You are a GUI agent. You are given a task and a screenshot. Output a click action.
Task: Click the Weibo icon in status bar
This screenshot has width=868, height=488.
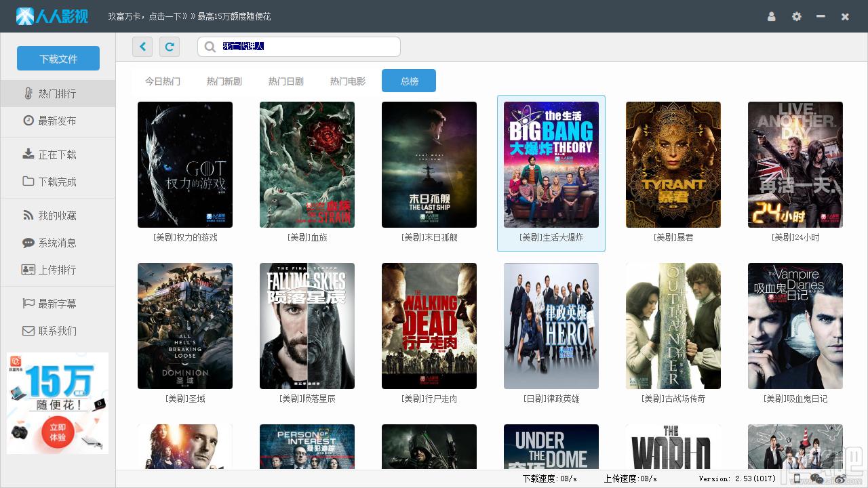pyautogui.click(x=841, y=479)
